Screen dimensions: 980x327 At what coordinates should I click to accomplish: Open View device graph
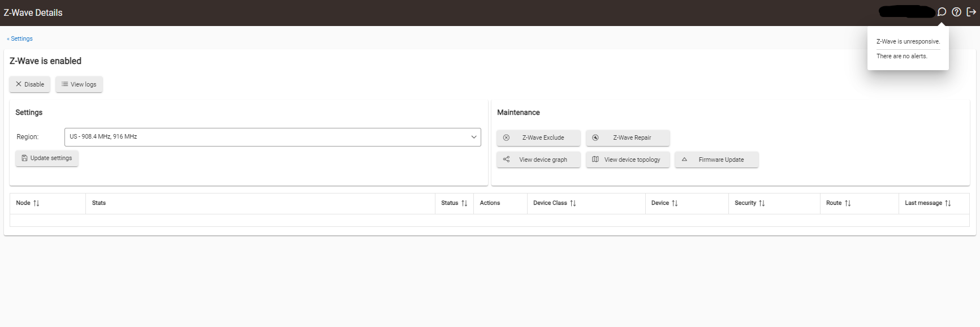[538, 160]
